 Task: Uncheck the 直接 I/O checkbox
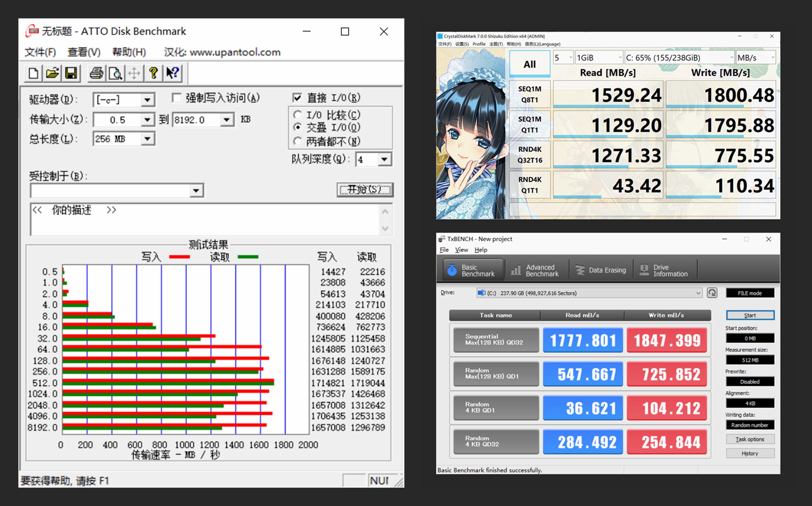pos(297,98)
